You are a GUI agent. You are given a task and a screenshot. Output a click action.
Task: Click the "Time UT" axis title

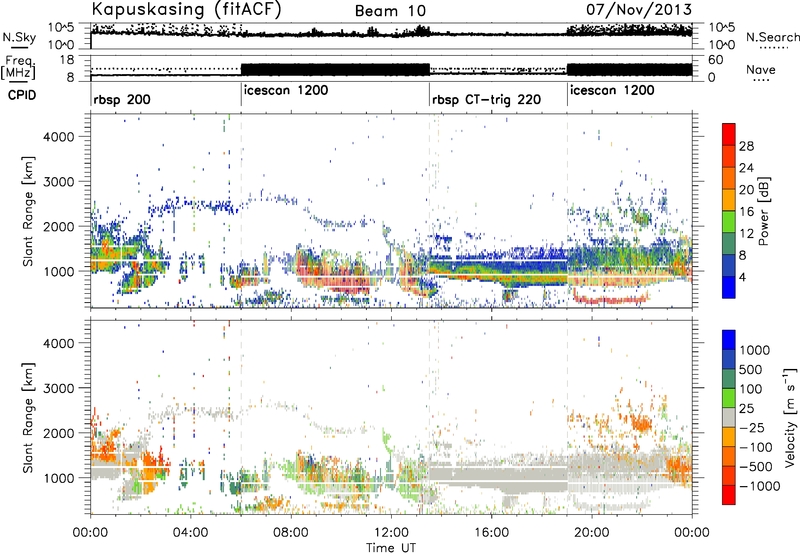click(x=391, y=548)
